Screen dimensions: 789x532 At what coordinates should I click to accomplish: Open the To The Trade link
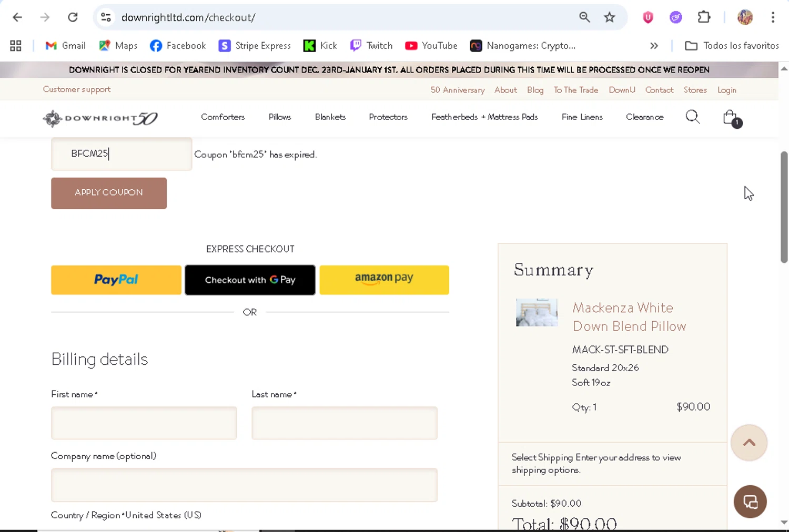(576, 90)
